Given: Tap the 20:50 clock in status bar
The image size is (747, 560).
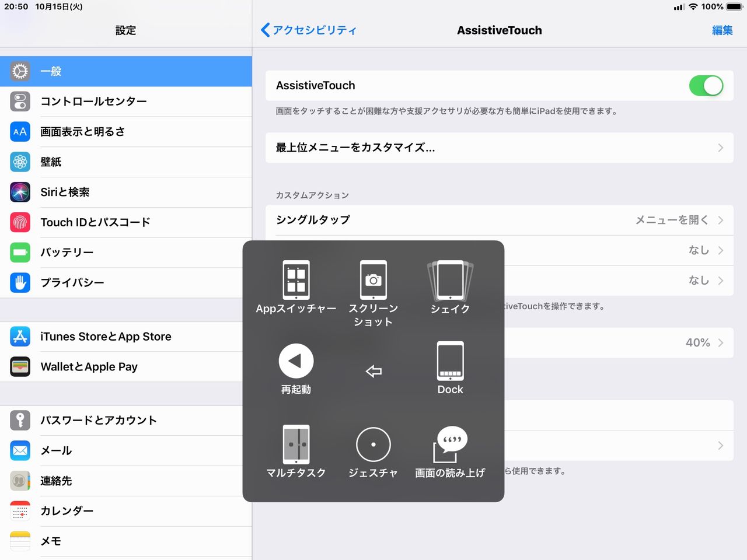Looking at the screenshot, I should tap(16, 7).
